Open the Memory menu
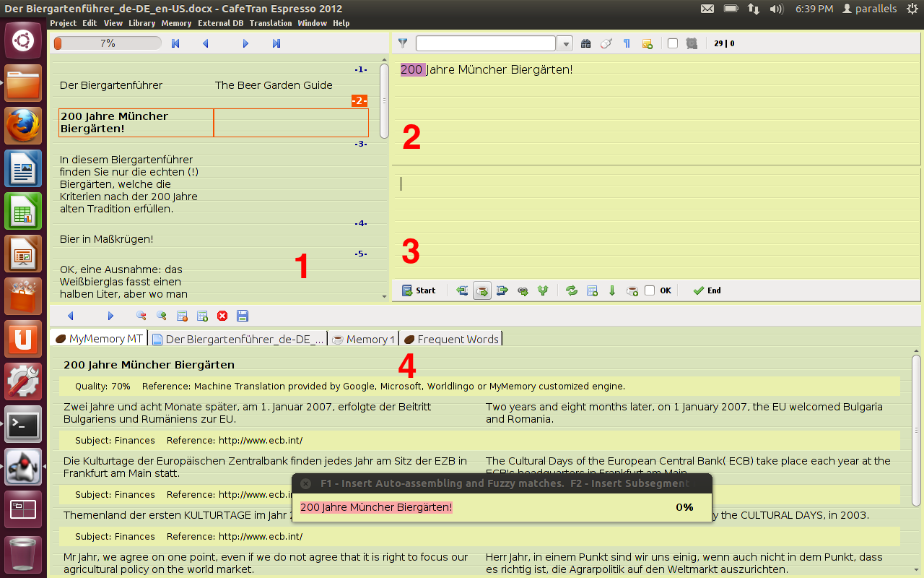The height and width of the screenshot is (578, 924). tap(176, 23)
